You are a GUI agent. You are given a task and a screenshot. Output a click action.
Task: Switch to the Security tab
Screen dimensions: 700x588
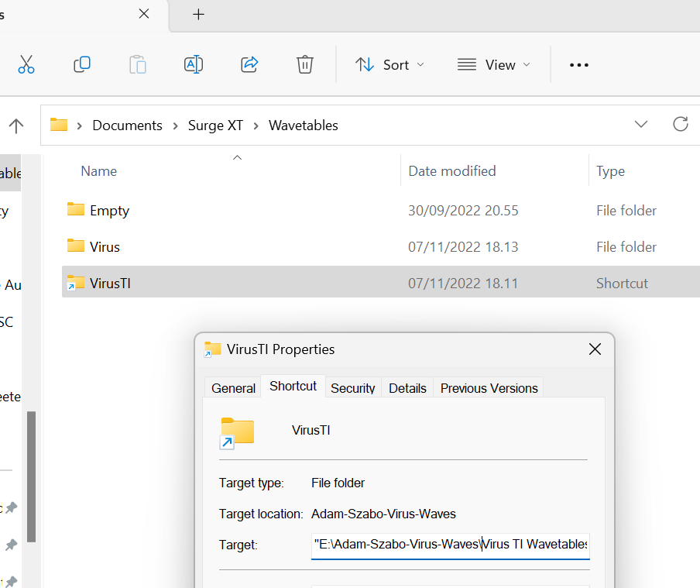[x=353, y=388]
